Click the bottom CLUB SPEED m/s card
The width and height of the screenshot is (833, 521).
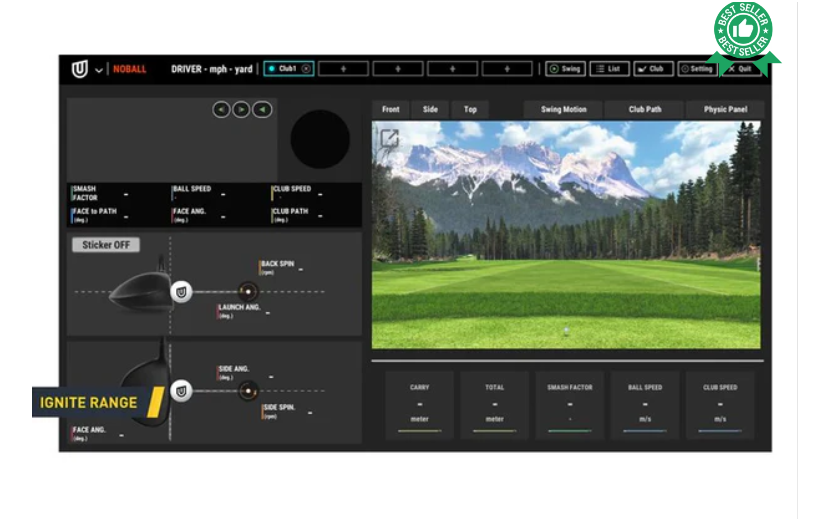[x=720, y=405]
